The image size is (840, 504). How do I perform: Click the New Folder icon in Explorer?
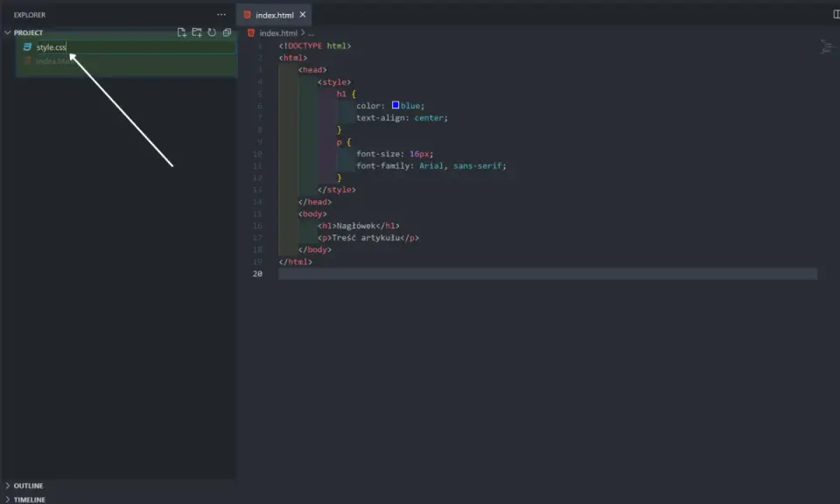click(197, 32)
